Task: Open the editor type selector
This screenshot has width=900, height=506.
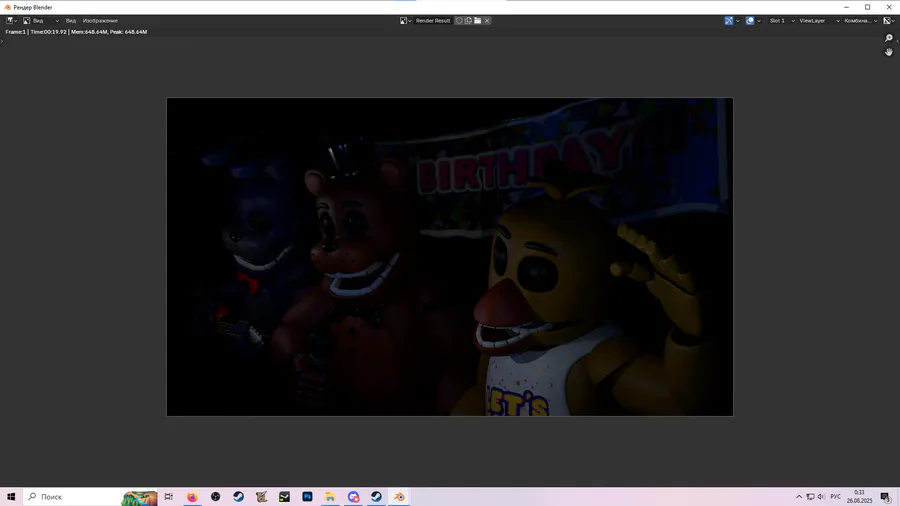Action: tap(11, 21)
